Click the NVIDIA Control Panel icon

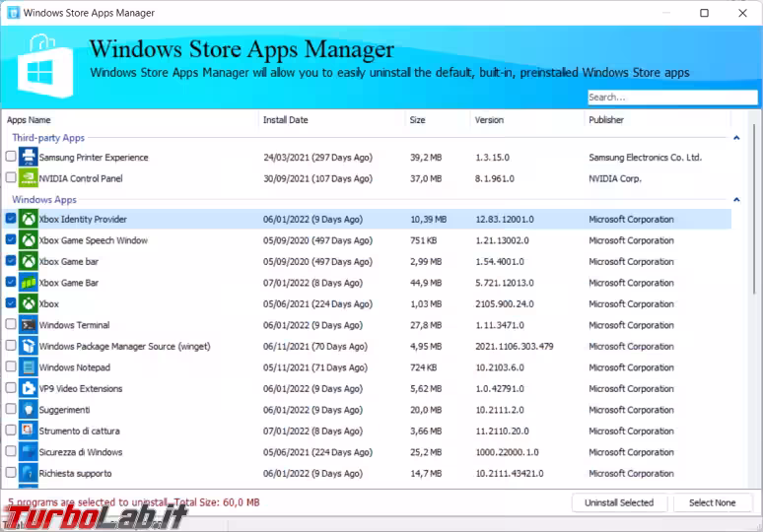pos(29,178)
